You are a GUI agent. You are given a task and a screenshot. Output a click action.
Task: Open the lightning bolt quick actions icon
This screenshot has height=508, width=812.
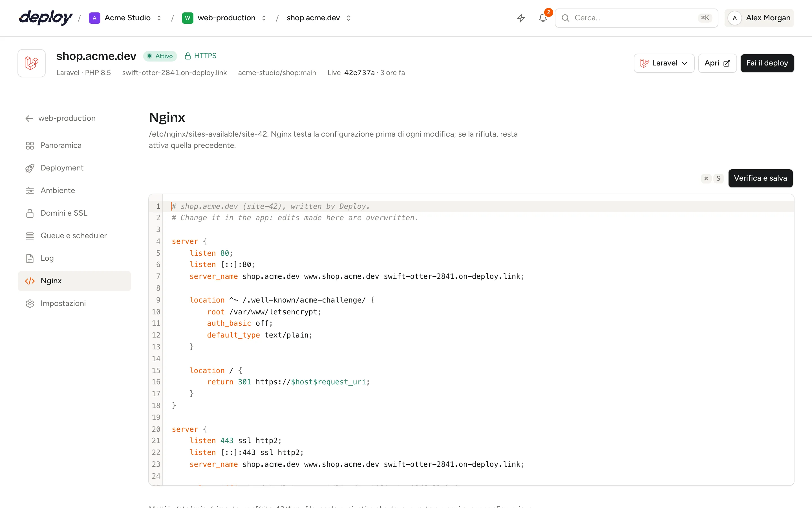coord(521,18)
